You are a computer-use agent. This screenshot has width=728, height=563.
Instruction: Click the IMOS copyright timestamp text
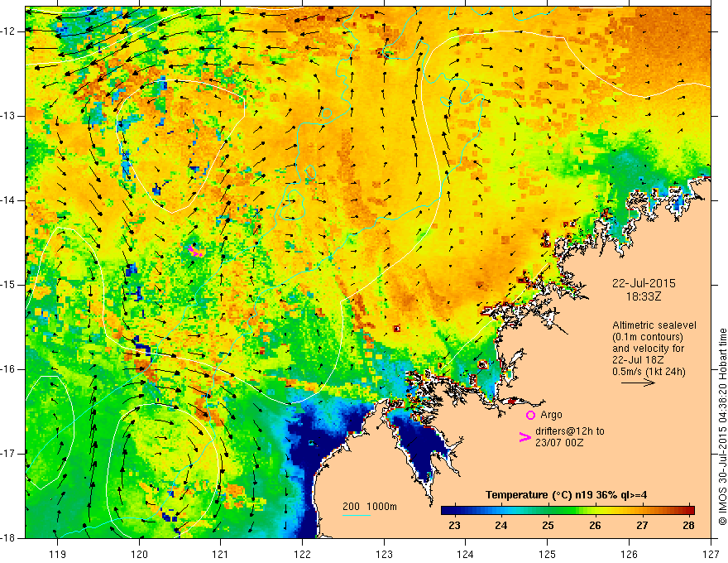tap(722, 427)
